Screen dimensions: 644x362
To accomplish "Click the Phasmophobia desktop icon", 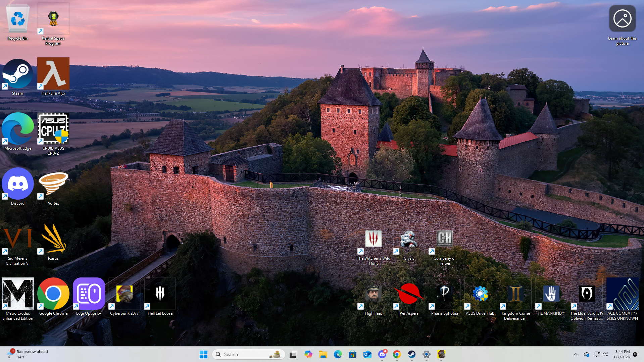I will [x=444, y=294].
